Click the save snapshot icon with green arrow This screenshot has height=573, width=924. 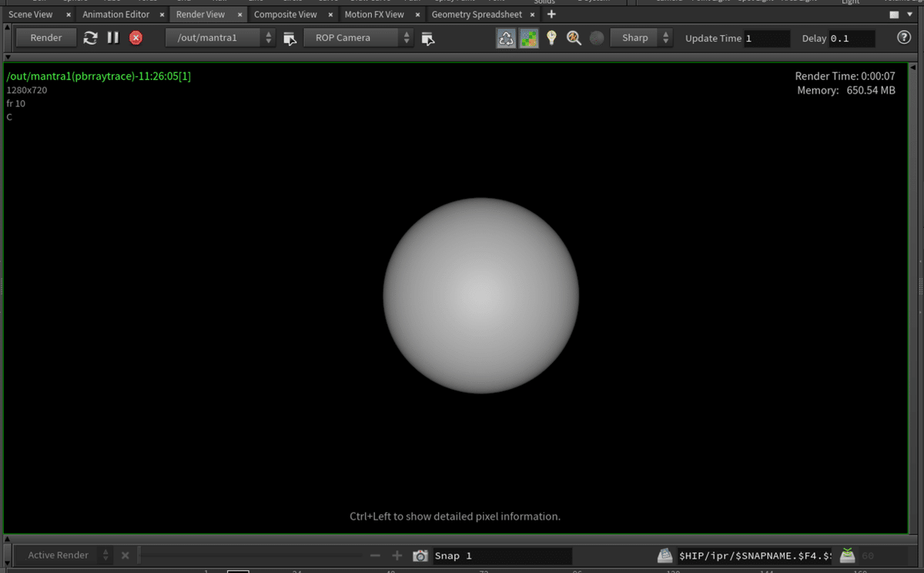pyautogui.click(x=847, y=555)
